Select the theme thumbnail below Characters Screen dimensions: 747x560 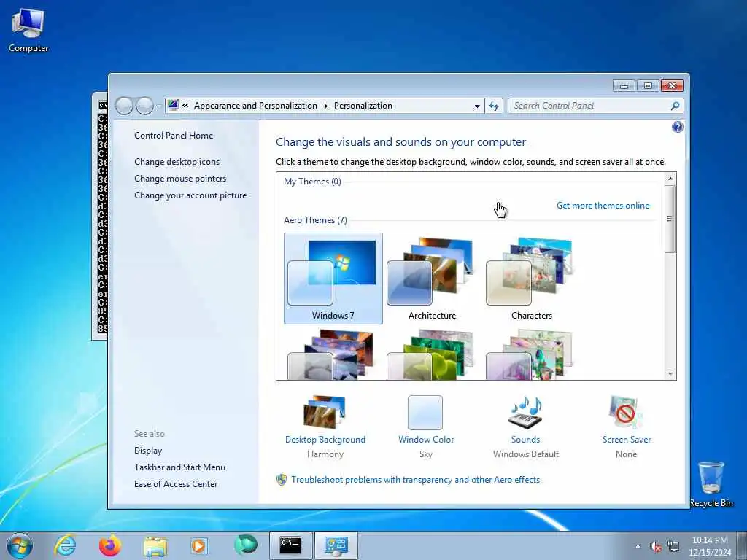click(x=530, y=355)
